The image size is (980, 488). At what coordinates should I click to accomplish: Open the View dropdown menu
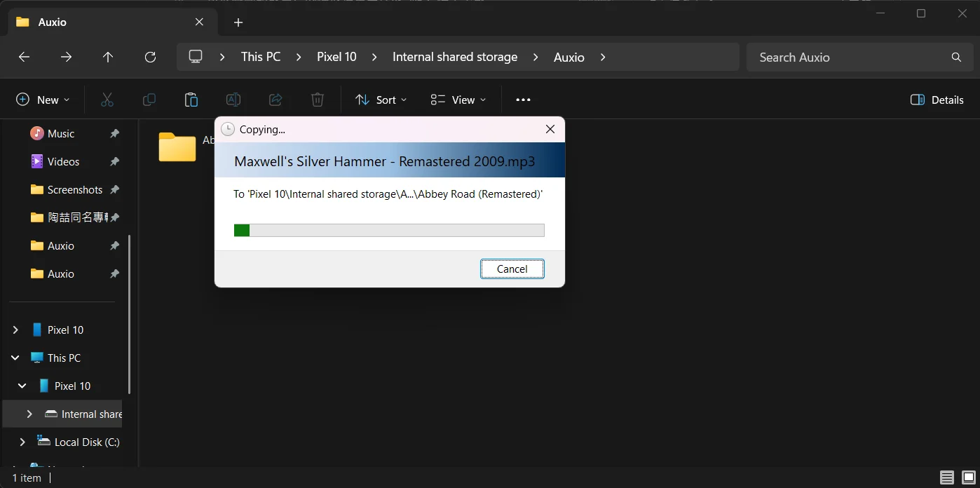458,100
